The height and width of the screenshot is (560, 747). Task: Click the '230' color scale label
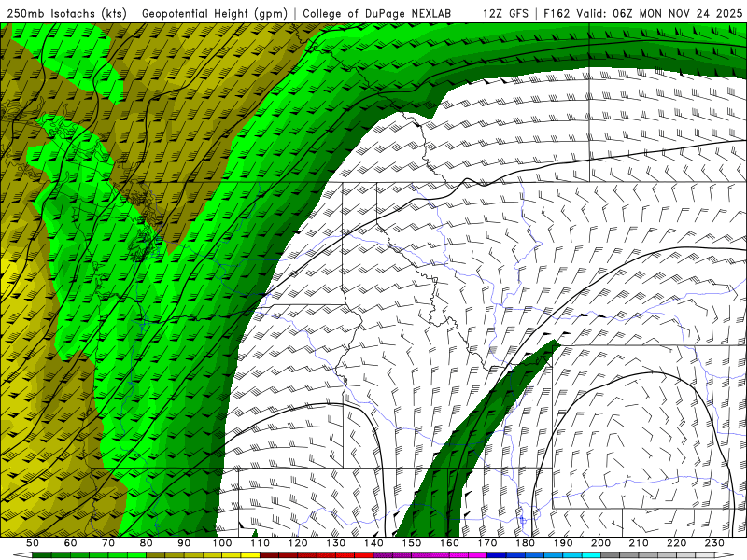coord(715,543)
